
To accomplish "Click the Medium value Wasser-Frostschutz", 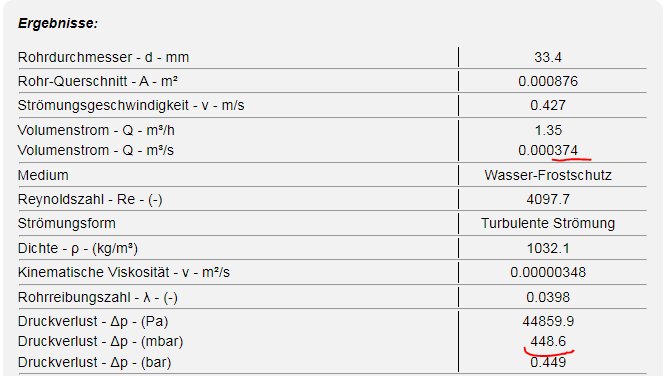I will tap(548, 175).
